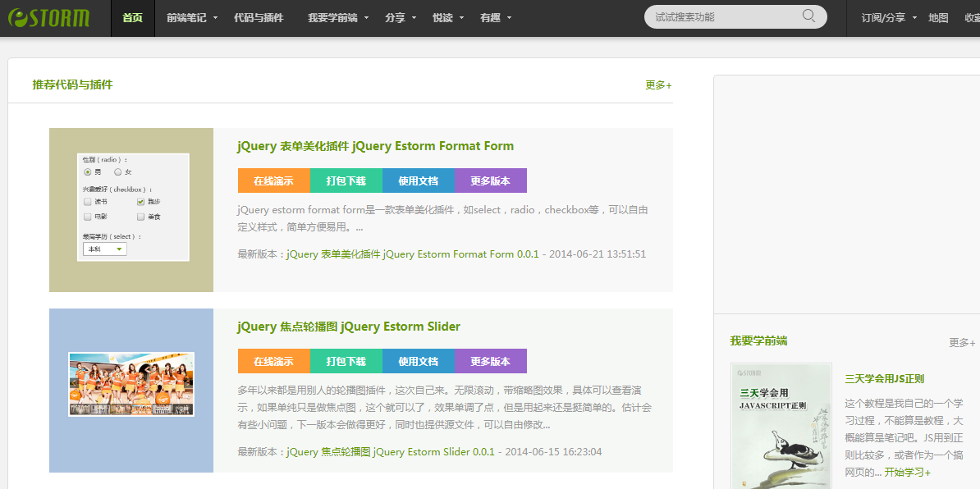980x489 pixels.
Task: Open the Format Form 0.0.1 latest version link
Action: pyautogui.click(x=413, y=254)
